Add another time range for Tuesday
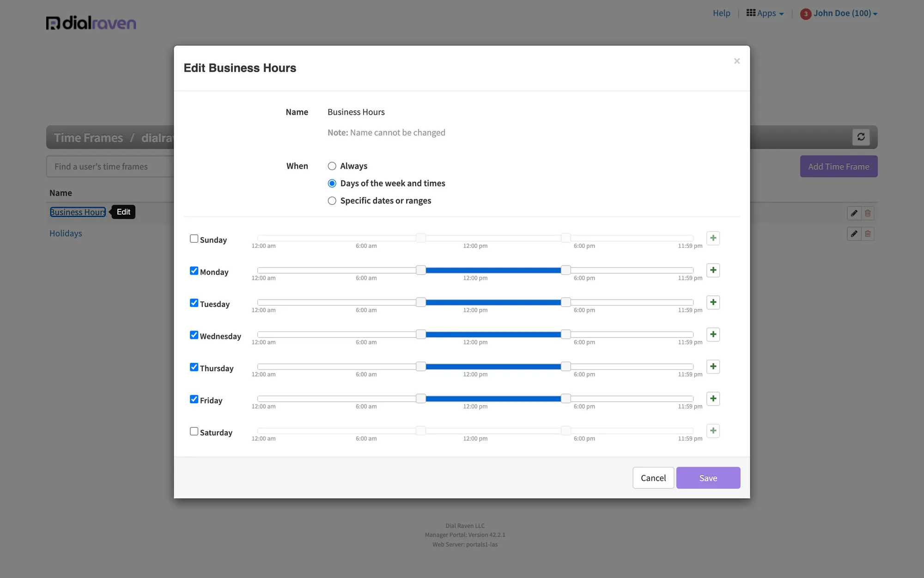Viewport: 924px width, 578px height. (x=713, y=302)
